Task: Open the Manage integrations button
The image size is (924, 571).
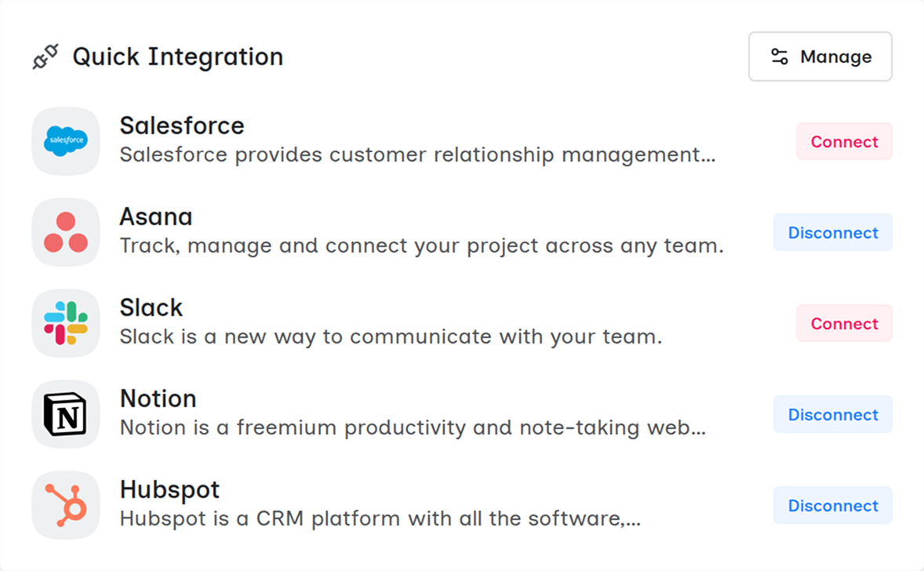Action: (x=820, y=56)
